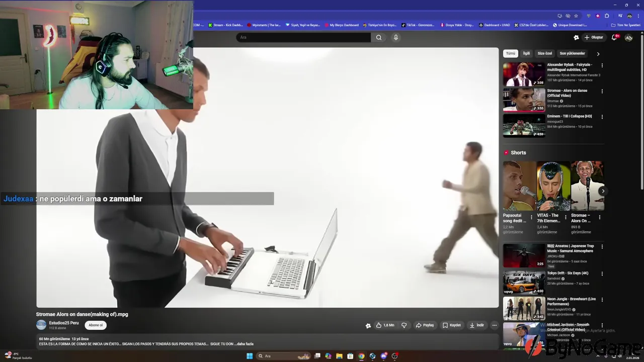Click the Windows taskbar search box
Image resolution: width=644 pixels, height=362 pixels.
click(x=283, y=356)
